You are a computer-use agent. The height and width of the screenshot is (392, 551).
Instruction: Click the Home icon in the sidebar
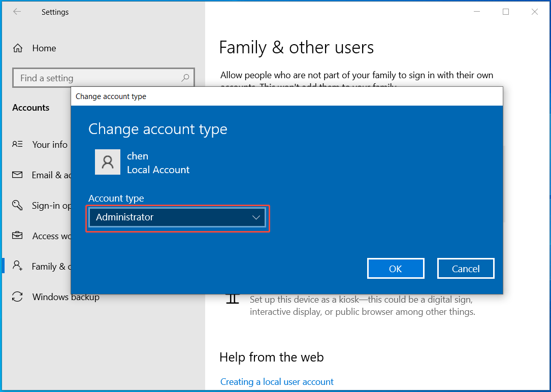pyautogui.click(x=18, y=48)
